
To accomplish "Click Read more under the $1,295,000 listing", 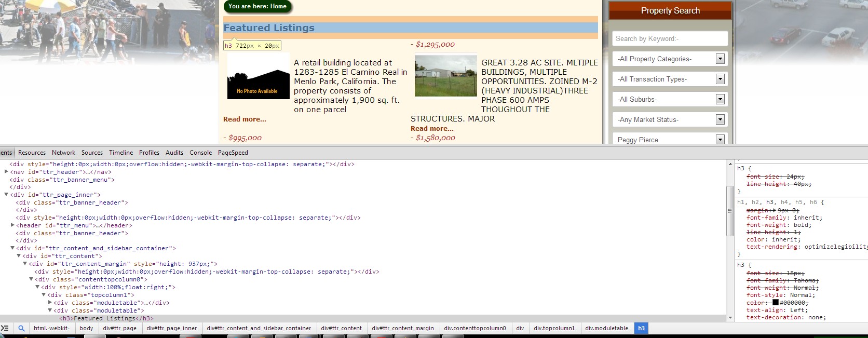I will [x=432, y=129].
